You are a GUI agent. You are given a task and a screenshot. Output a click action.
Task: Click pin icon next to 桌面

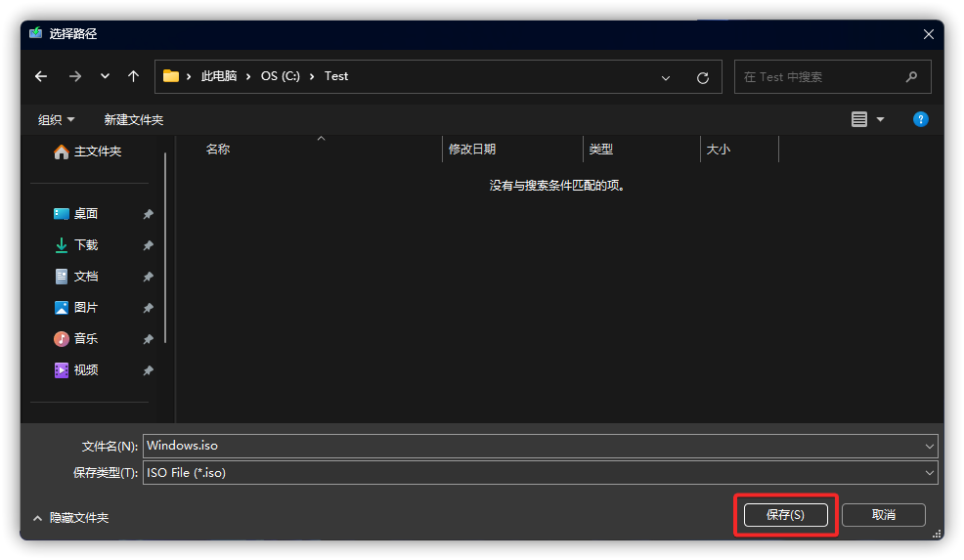(x=149, y=215)
